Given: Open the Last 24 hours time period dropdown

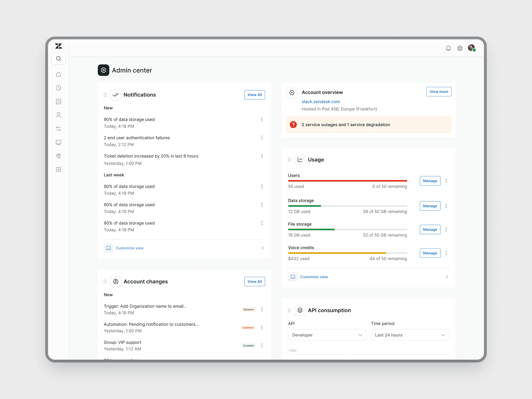Looking at the screenshot, I should click(x=410, y=335).
